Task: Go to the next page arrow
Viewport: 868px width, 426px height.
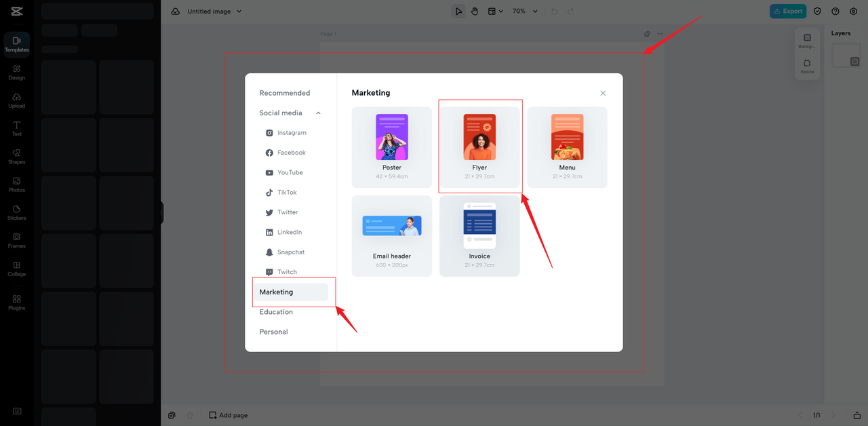Action: (x=834, y=415)
